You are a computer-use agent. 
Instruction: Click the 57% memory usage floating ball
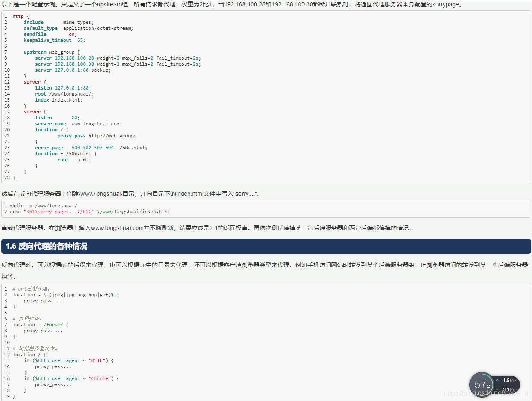point(482,384)
